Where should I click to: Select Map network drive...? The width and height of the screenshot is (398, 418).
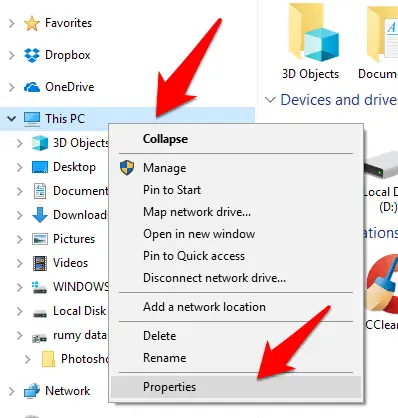tap(236, 212)
